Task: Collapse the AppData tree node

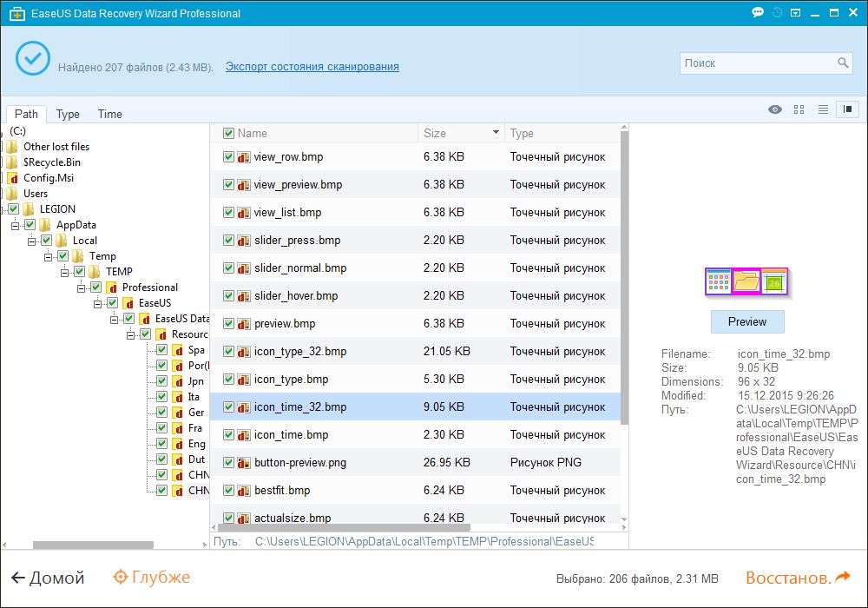Action: click(x=15, y=225)
